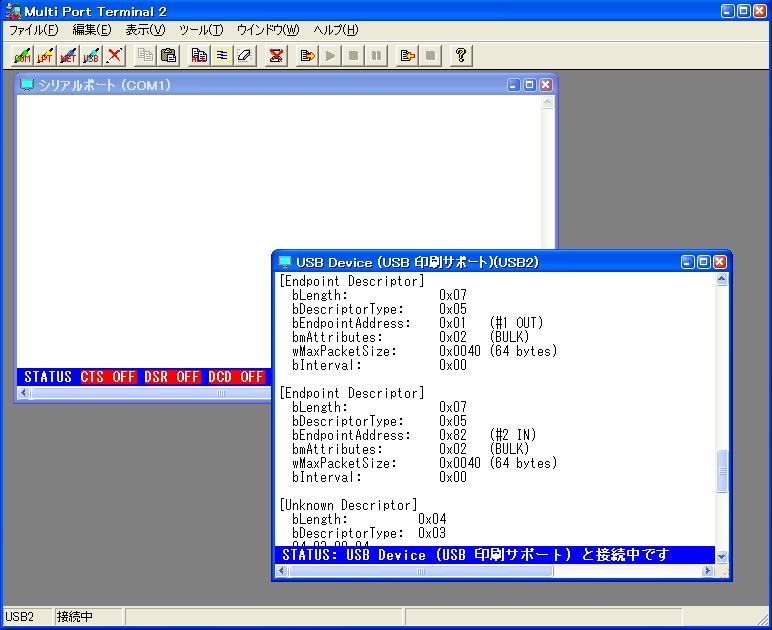Open a COM port connection
This screenshot has width=772, height=630.
coord(22,55)
